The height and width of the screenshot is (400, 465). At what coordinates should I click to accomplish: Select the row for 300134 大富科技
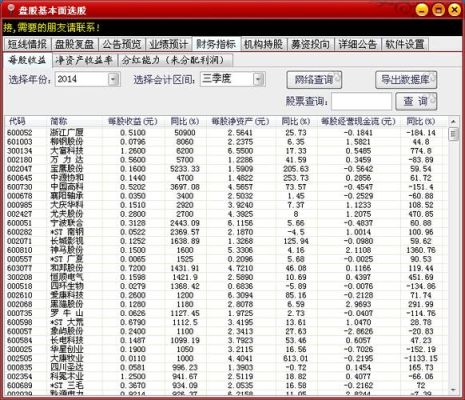[x=226, y=151]
